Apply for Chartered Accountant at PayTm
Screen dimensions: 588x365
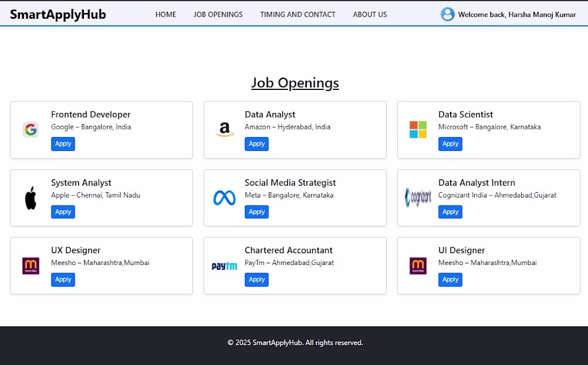pyautogui.click(x=257, y=279)
